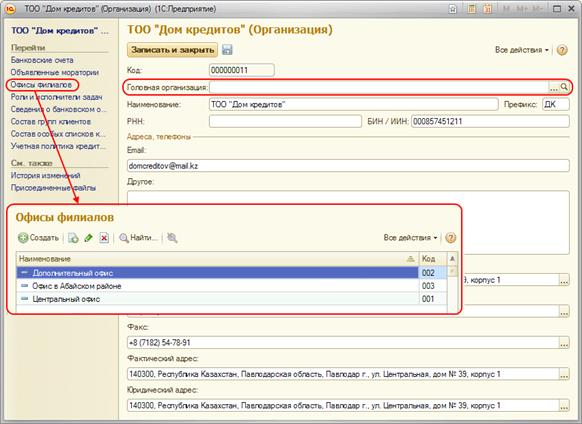The image size is (582, 424).
Task: Click the copy item icon in offices list
Action: [73, 238]
